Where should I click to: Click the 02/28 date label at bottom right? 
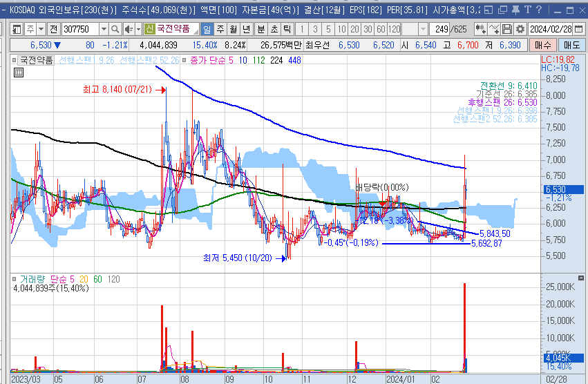click(556, 378)
